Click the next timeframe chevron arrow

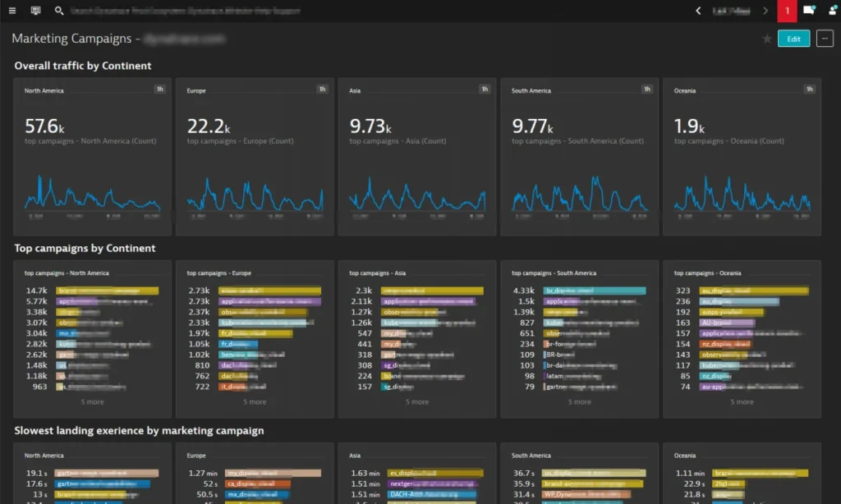(766, 11)
